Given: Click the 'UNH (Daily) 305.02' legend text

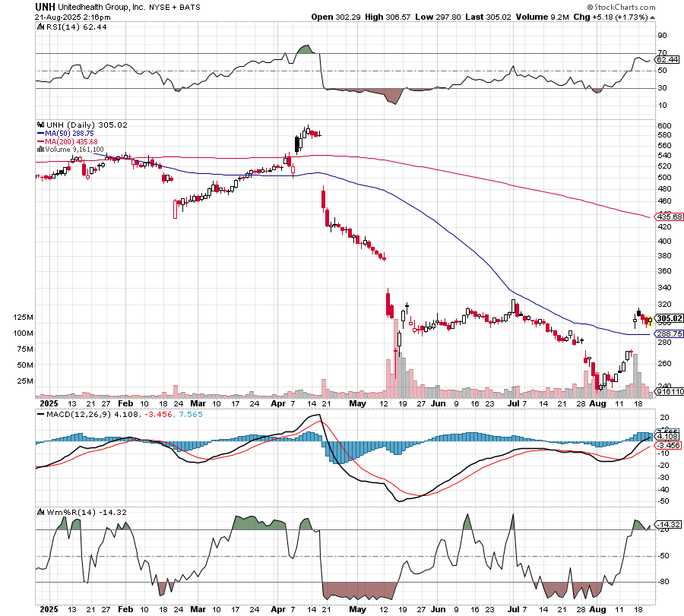Looking at the screenshot, I should click(x=87, y=125).
